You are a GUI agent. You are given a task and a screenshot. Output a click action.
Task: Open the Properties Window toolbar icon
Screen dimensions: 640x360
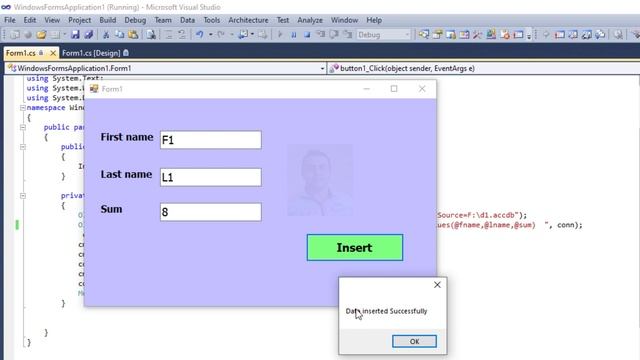(438, 35)
